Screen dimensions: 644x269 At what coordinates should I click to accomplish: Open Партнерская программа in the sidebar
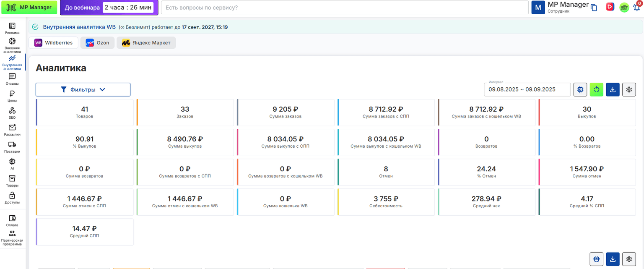12,238
